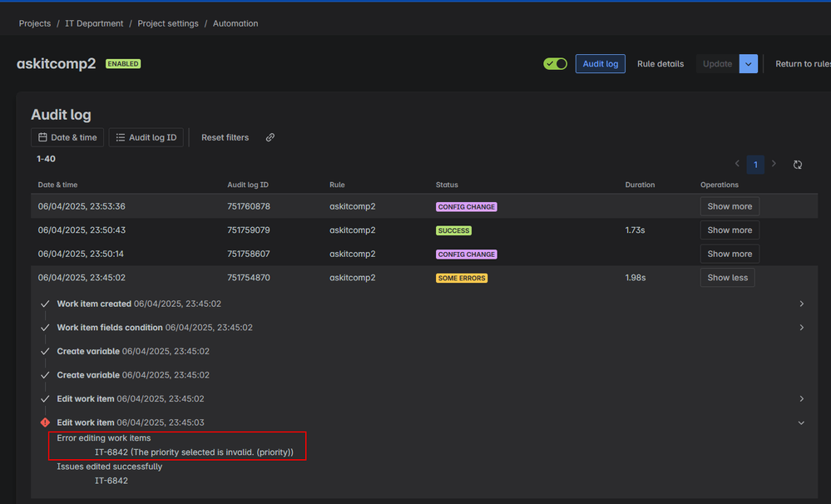Viewport: 831px width, 504px height.
Task: Click the 1.98s duration value
Action: point(636,278)
